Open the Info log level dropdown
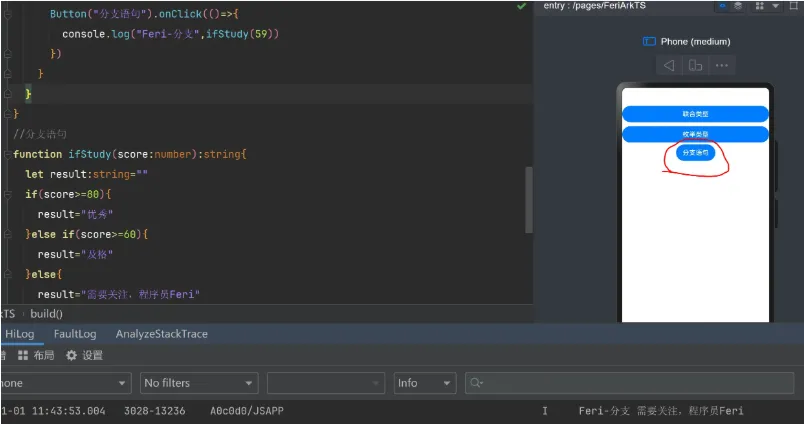The width and height of the screenshot is (804, 424). tap(425, 383)
